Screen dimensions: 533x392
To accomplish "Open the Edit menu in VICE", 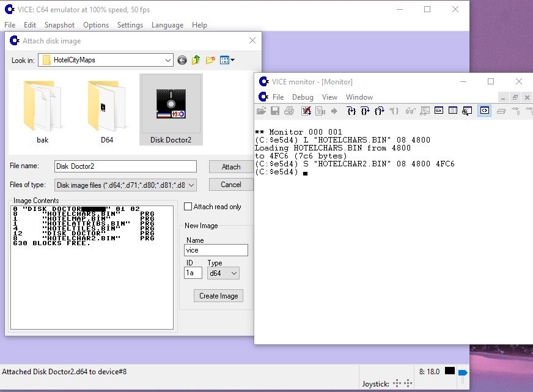I will point(30,25).
